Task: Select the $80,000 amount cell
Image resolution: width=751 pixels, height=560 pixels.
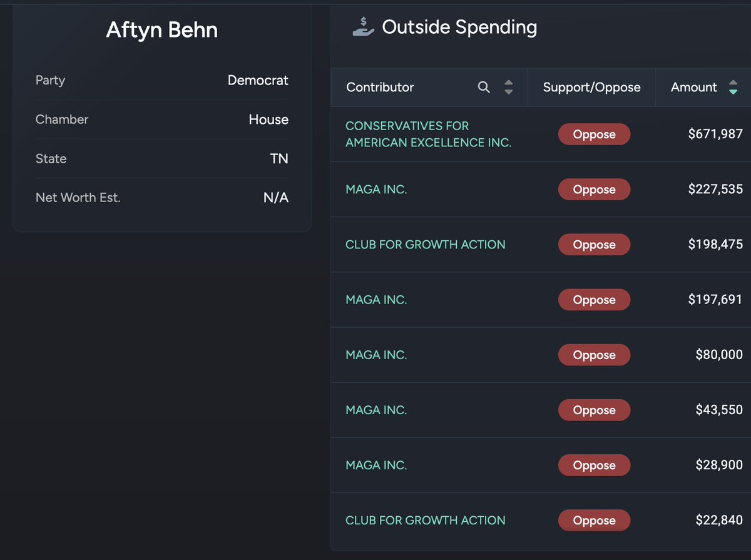Action: tap(719, 354)
